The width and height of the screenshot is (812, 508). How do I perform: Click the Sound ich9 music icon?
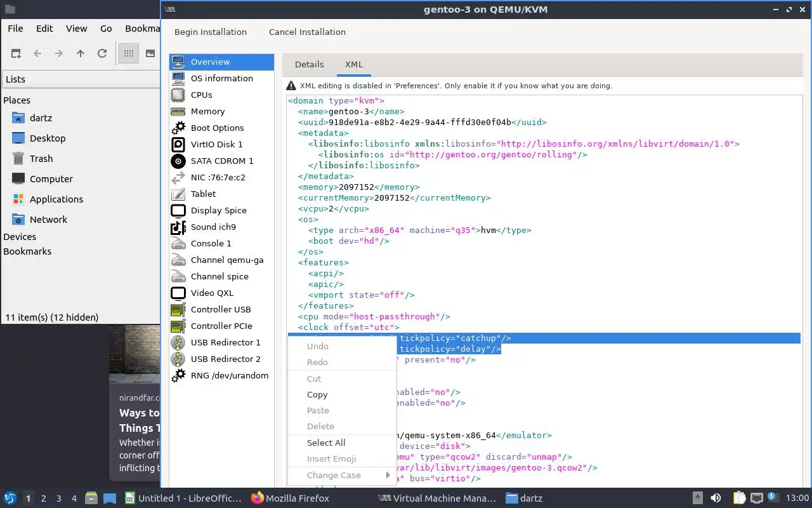coord(179,227)
